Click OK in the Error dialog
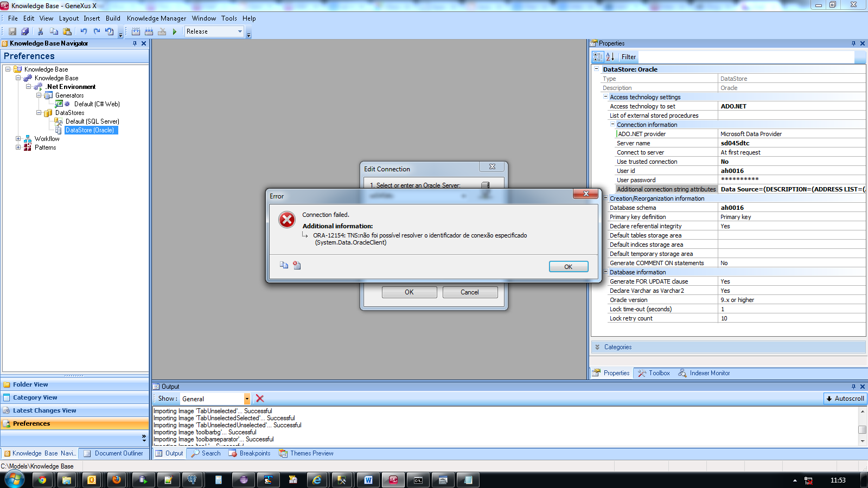868x488 pixels. (569, 267)
